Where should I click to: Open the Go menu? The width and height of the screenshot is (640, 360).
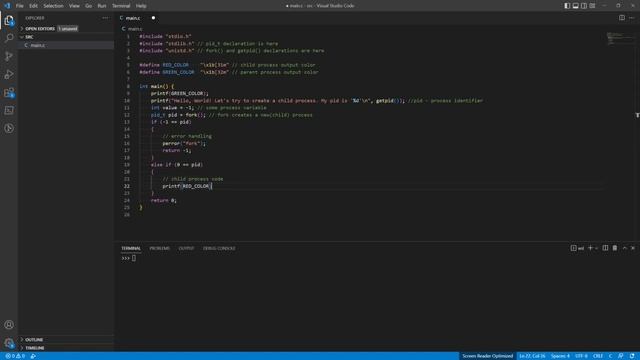click(89, 6)
